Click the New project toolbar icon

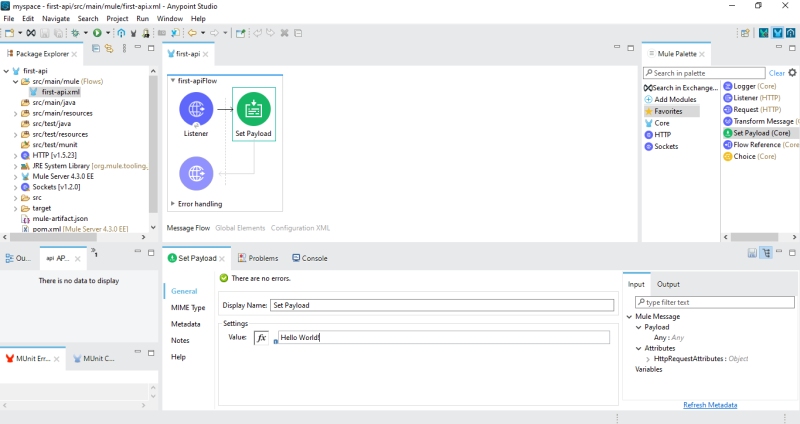pos(9,33)
